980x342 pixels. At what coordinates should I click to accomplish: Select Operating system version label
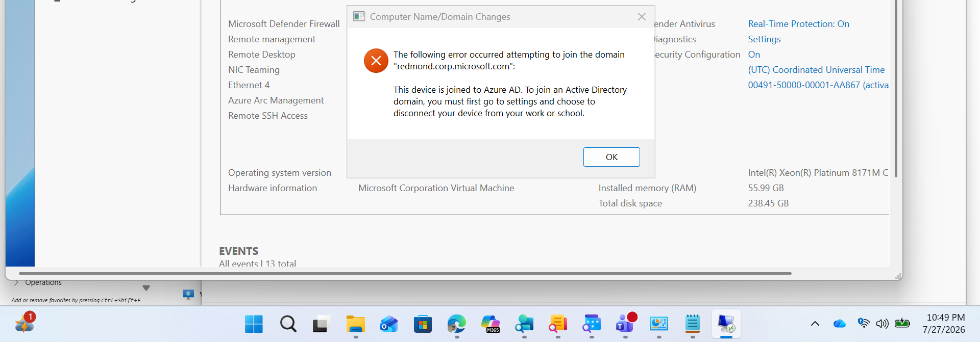click(x=279, y=173)
